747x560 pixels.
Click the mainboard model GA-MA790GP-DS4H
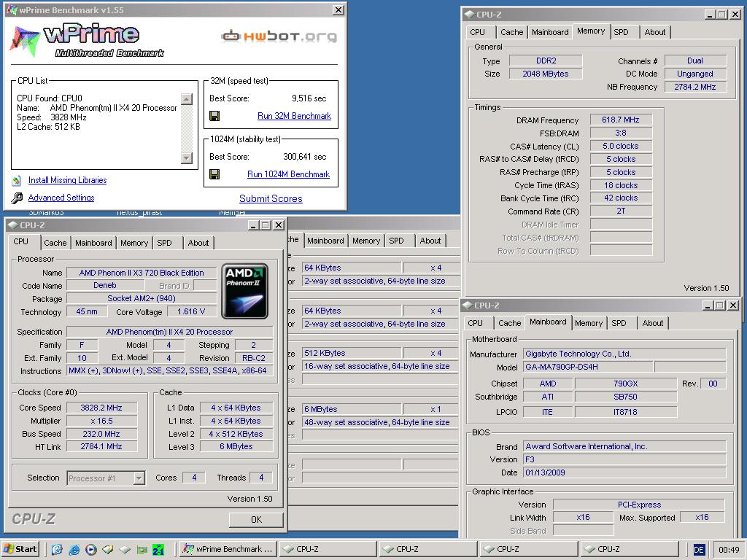coord(588,367)
